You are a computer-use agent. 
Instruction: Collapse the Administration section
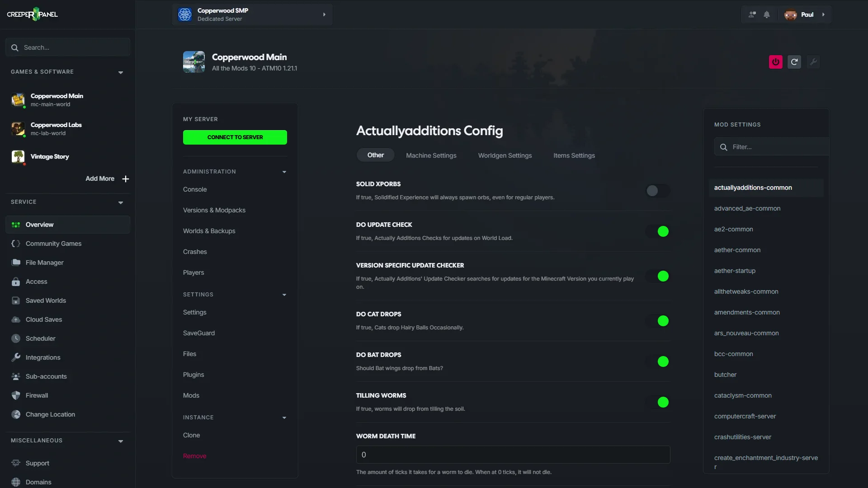(284, 172)
